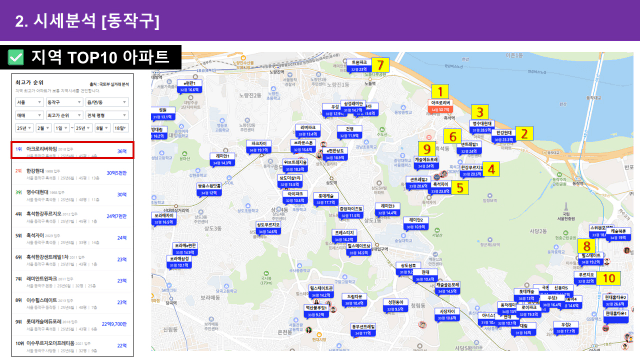Select the yellow number 2 map marker

click(x=524, y=133)
